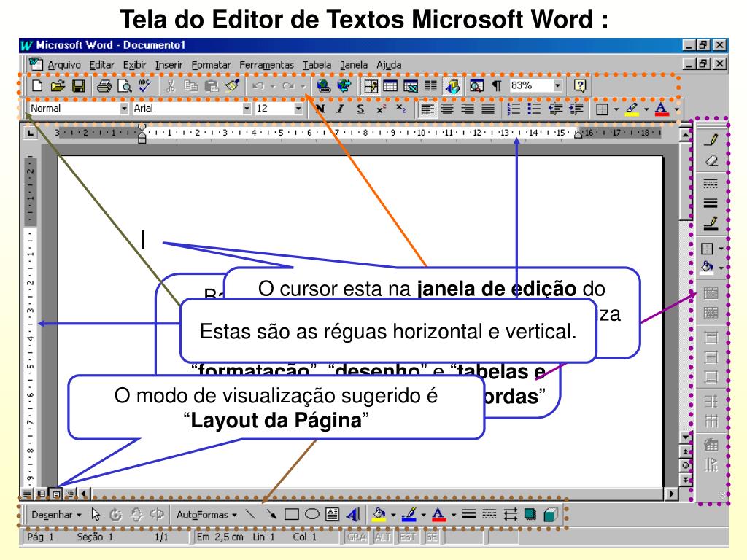Undo the last action

[258, 86]
